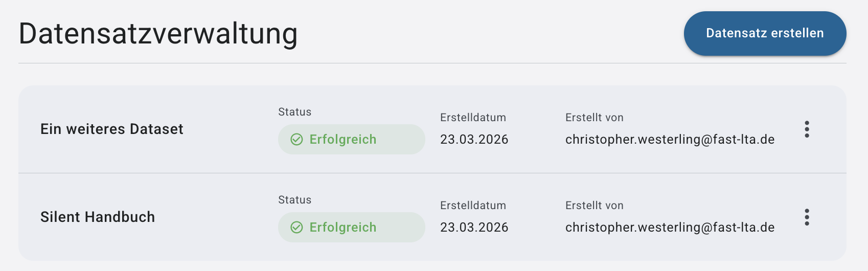Viewport: 868px width, 271px height.
Task: Click the Status label in the first row
Action: tap(294, 112)
